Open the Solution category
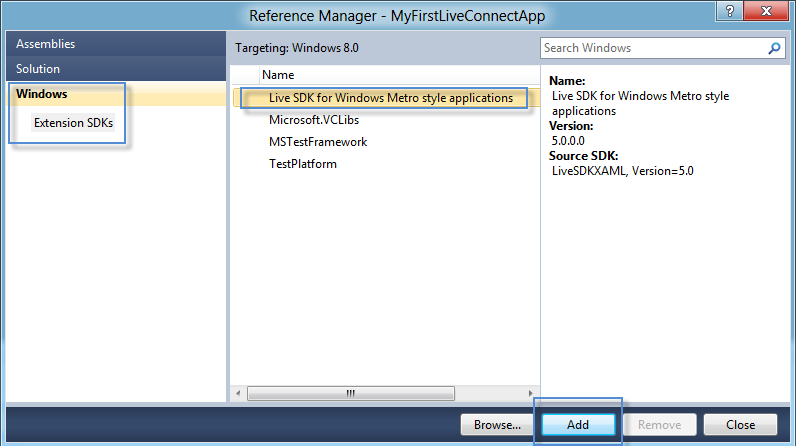Image resolution: width=796 pixels, height=446 pixels. tap(116, 68)
